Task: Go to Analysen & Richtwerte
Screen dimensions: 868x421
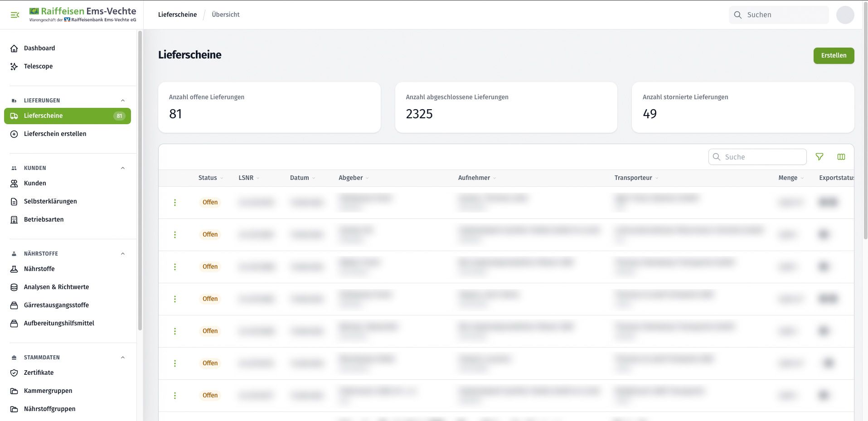Action: pos(56,287)
